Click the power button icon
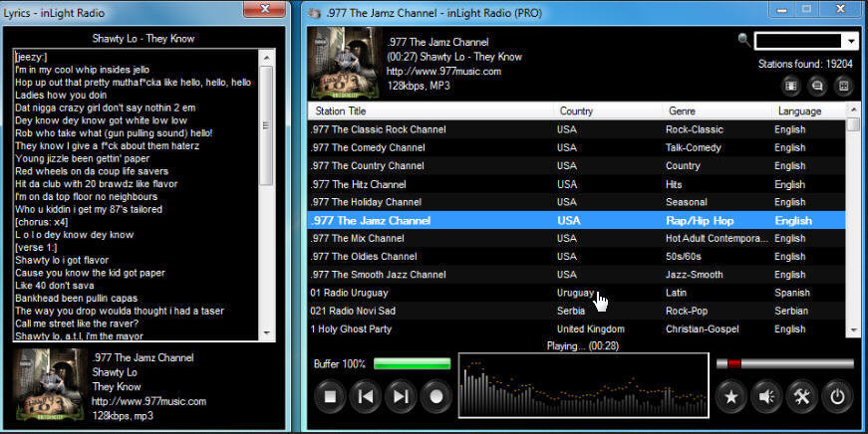This screenshot has width=868, height=434. coord(837,397)
